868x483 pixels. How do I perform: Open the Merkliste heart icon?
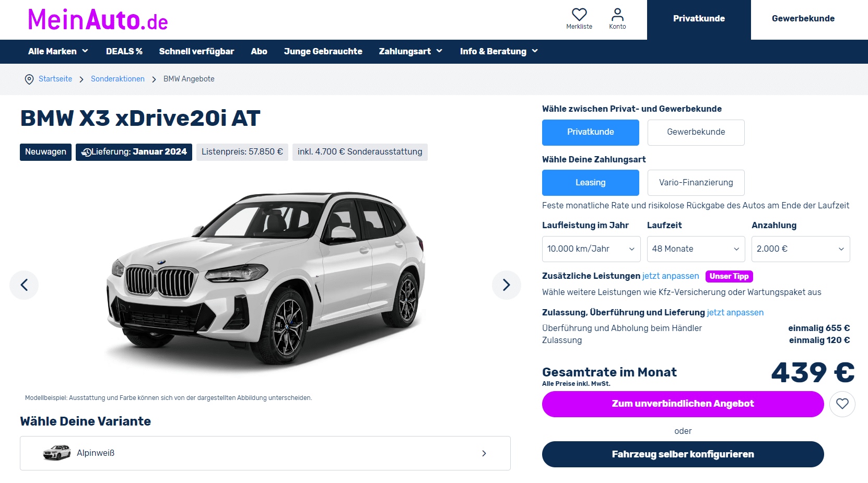pos(579,15)
